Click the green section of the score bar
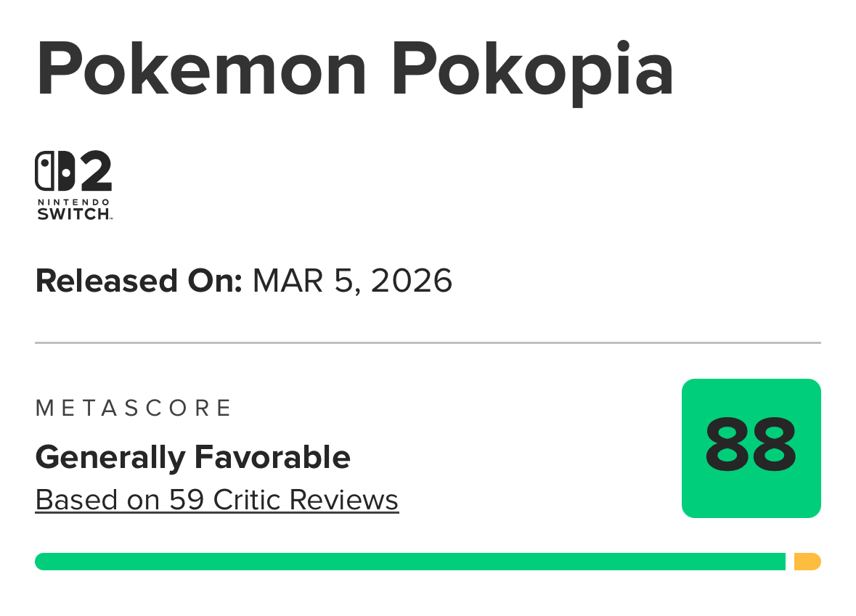Image resolution: width=856 pixels, height=616 pixels. pos(409,562)
